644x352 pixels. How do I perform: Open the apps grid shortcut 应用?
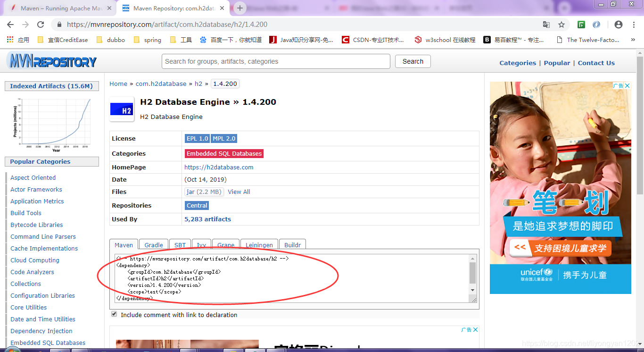point(18,40)
